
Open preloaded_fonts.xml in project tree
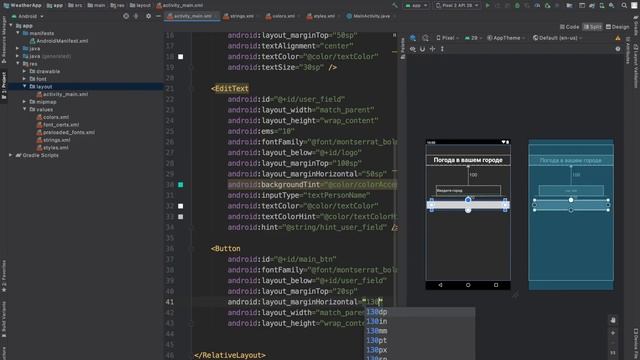click(65, 132)
